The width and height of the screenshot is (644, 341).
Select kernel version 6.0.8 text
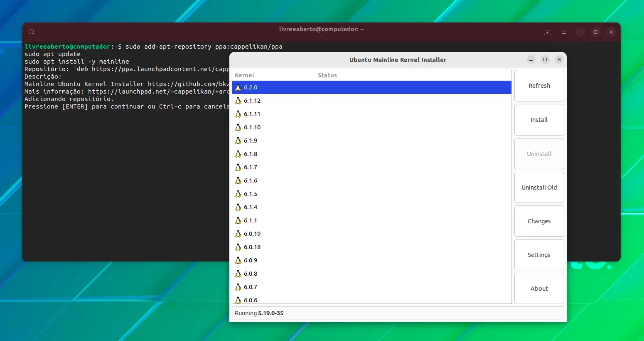pos(251,274)
